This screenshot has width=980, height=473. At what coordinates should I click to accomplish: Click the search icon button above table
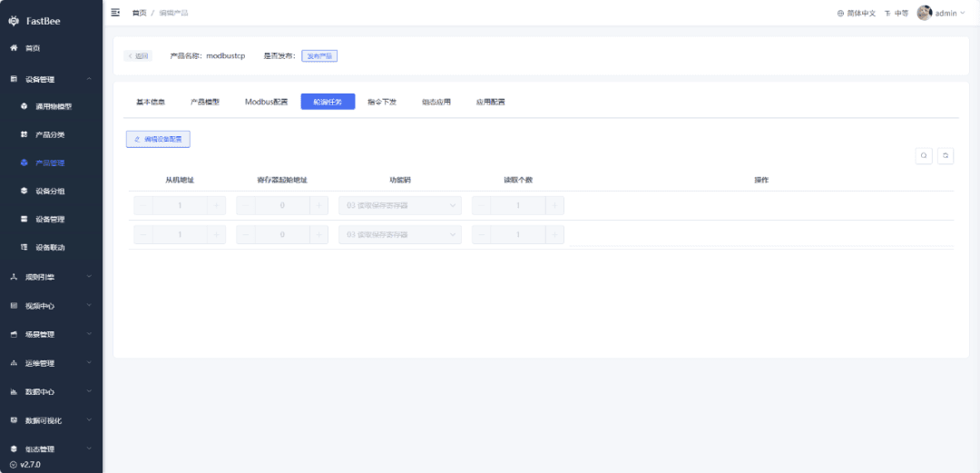(924, 156)
